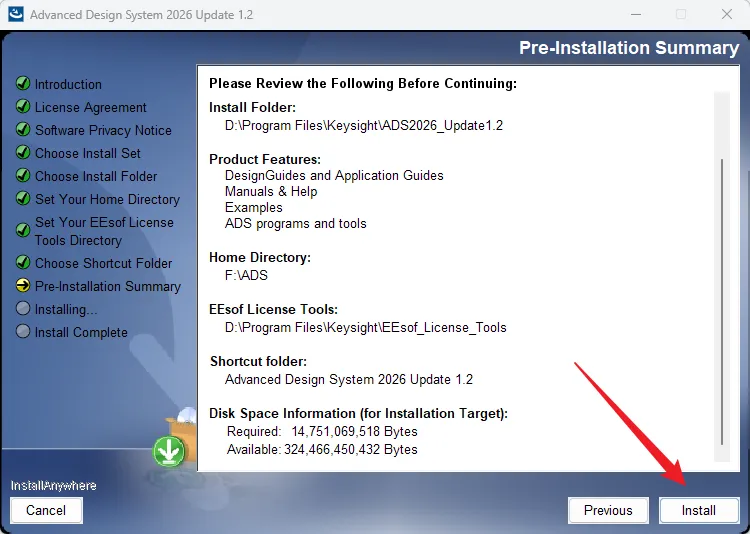This screenshot has height=534, width=750.
Task: Click the Home Directory heading
Action: click(x=260, y=257)
